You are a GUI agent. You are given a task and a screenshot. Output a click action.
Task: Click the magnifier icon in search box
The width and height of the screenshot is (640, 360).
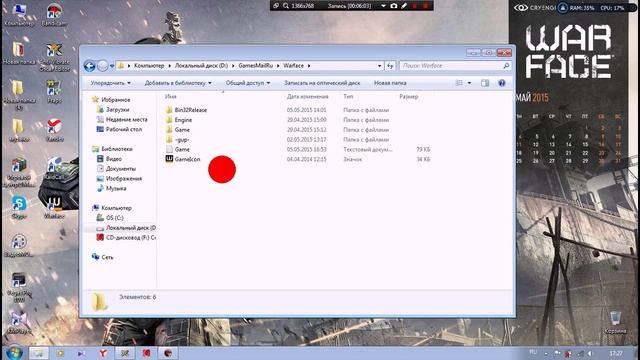coord(506,66)
